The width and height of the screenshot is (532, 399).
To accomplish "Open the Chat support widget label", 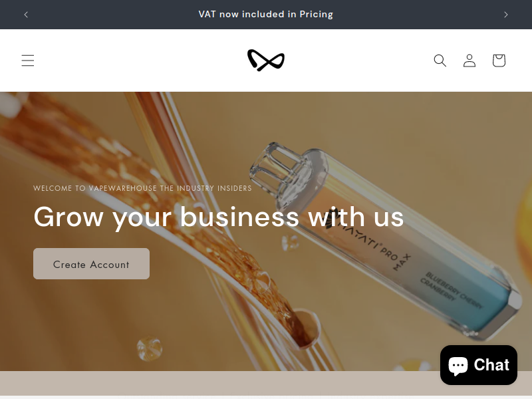I will point(491,365).
